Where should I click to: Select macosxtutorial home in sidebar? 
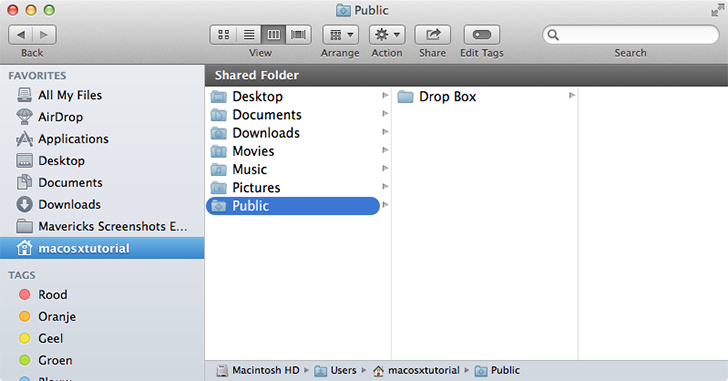pyautogui.click(x=102, y=248)
